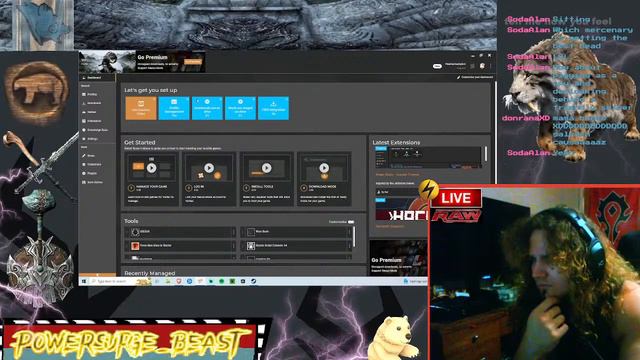Click the Settings gear icon in sidebar

tap(84, 139)
